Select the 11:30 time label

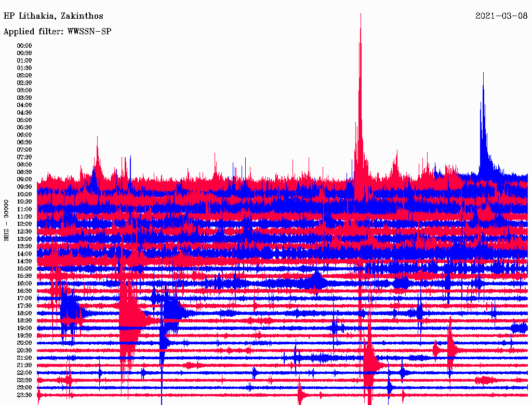click(24, 217)
